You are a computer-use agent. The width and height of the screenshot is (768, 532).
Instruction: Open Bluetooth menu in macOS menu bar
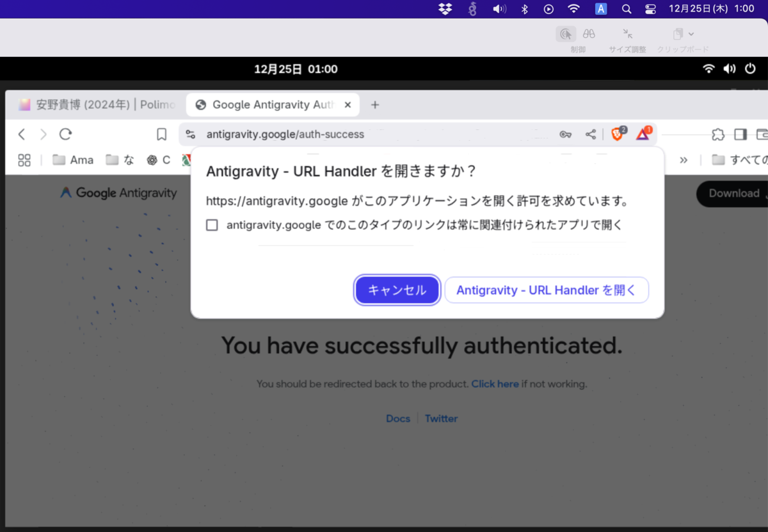point(524,9)
